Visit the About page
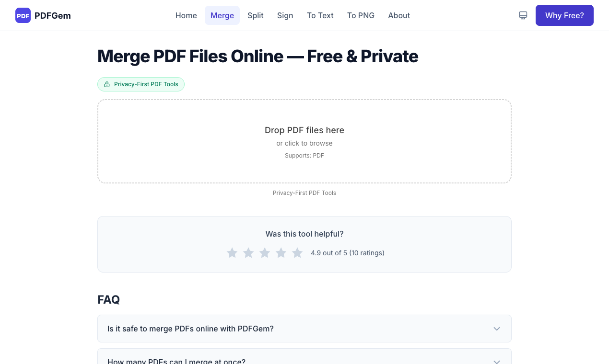609x364 pixels. click(x=399, y=15)
